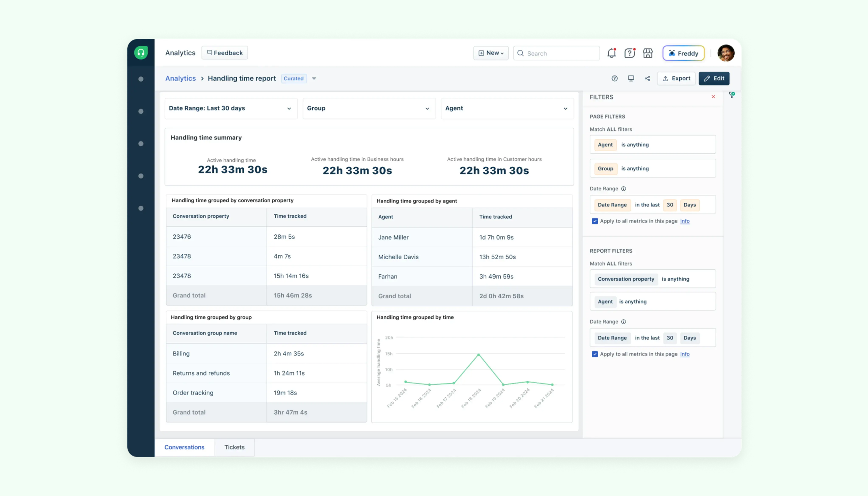Screen dimensions: 868x496
Task: Uncheck report filters Apply to all metrics
Action: point(595,354)
